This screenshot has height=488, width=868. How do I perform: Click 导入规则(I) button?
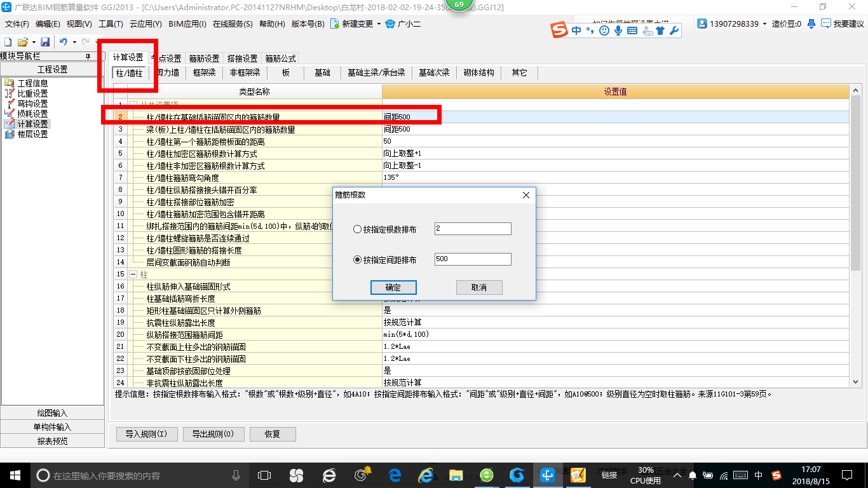pos(146,435)
